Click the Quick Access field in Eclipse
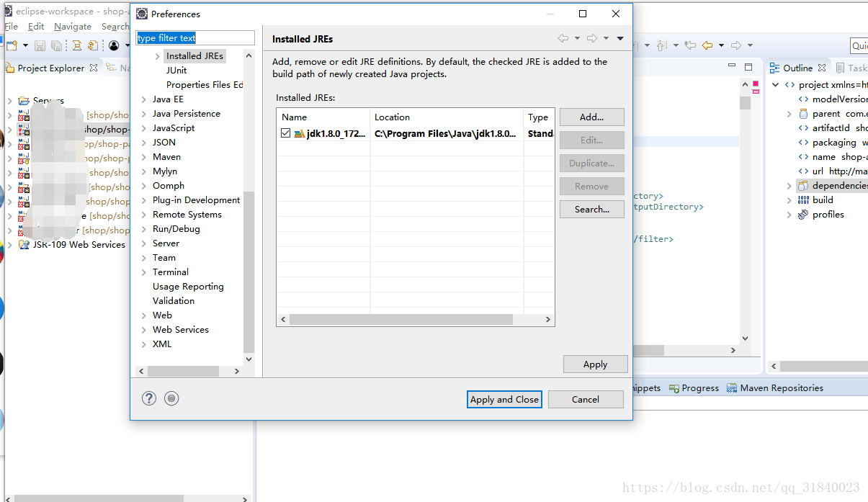Viewport: 868px width, 502px height. click(859, 45)
